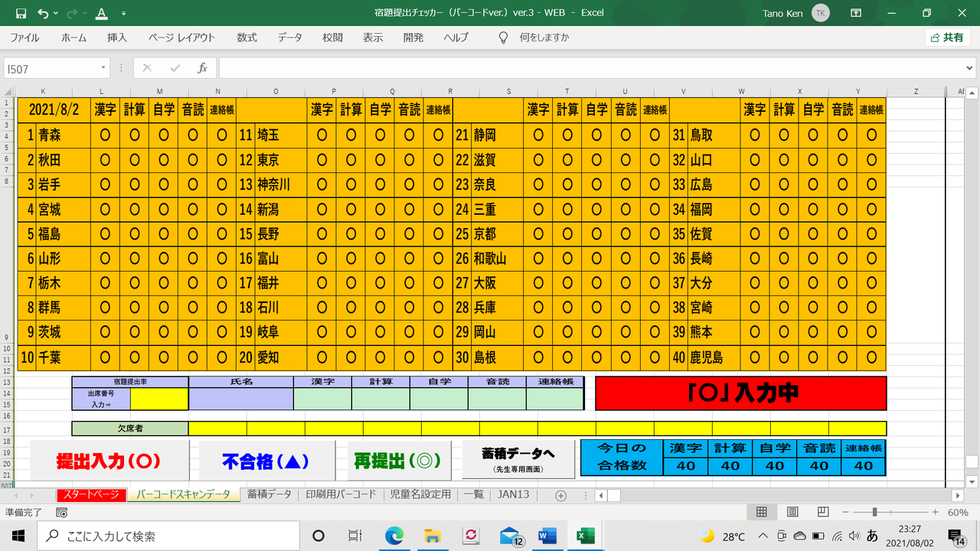Open Cortana from the taskbar circle icon
This screenshot has width=980, height=551.
318,536
